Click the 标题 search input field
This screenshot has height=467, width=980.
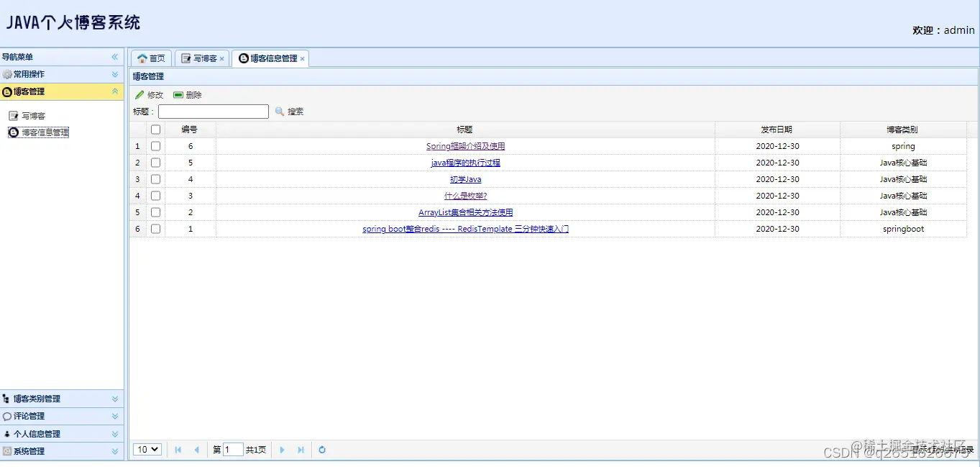pyautogui.click(x=214, y=112)
